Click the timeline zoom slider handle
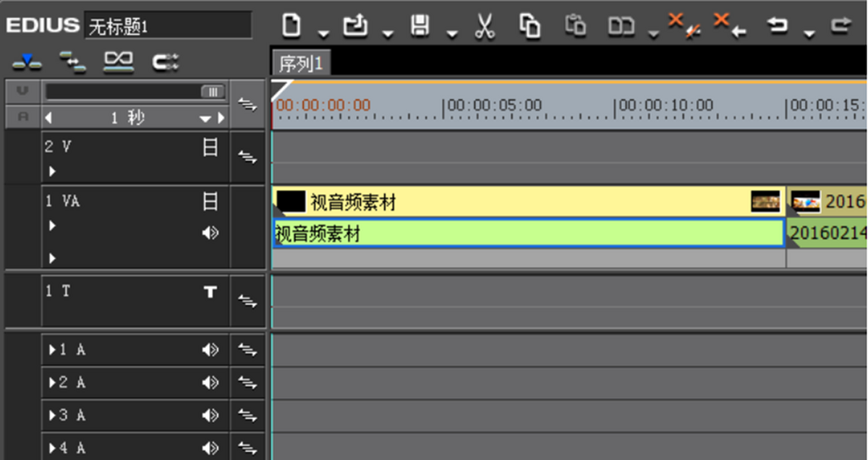 (213, 92)
